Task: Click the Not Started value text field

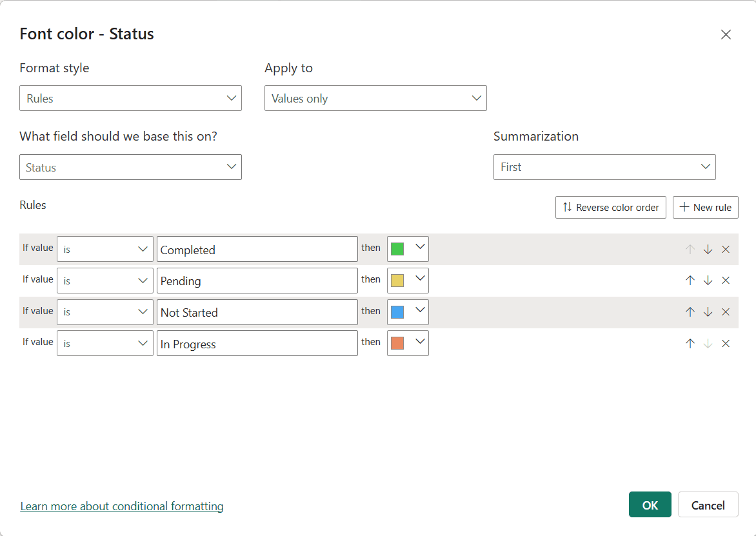Action: (x=257, y=312)
